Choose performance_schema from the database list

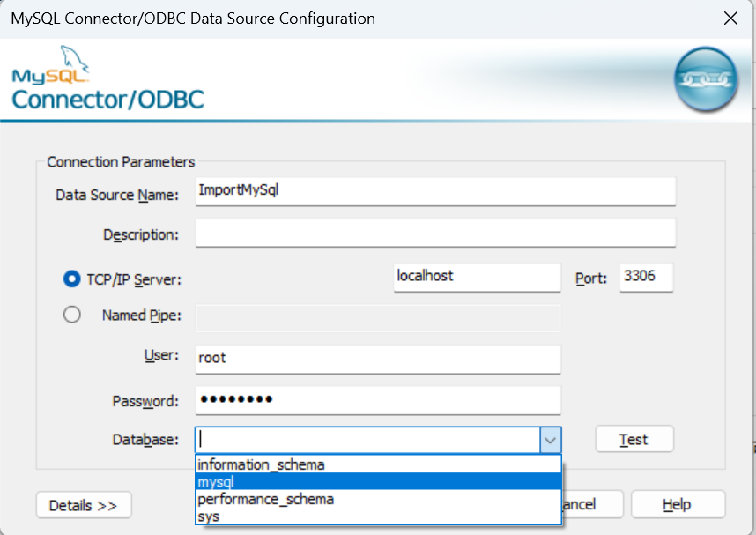tap(379, 499)
